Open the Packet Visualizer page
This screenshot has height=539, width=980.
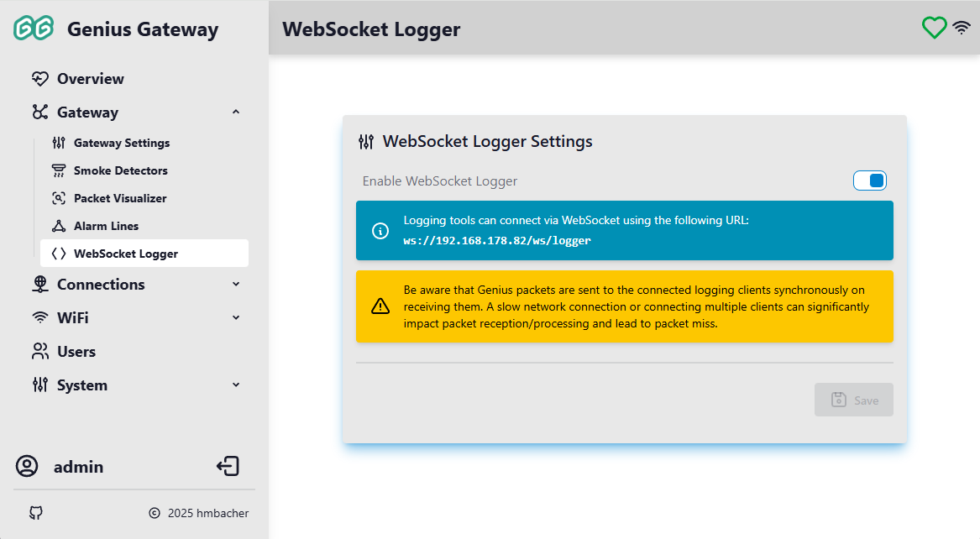[x=120, y=198]
